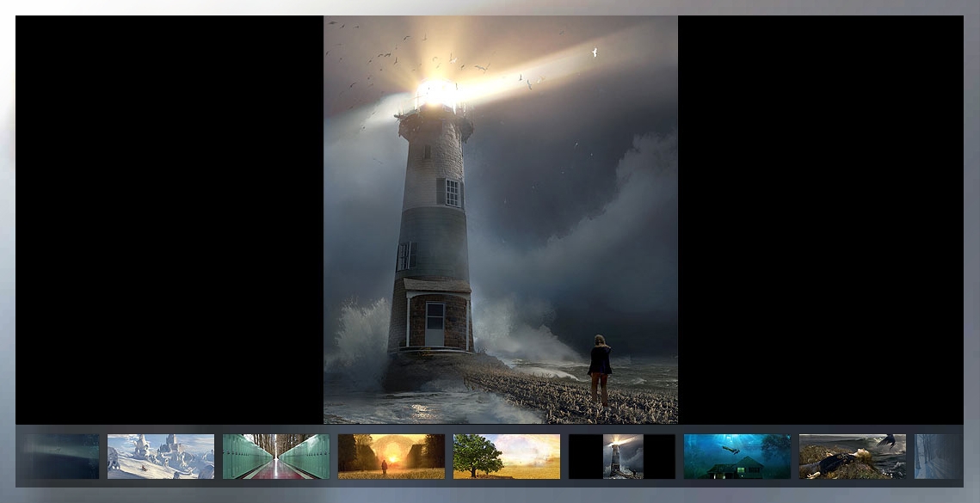Select the lighthouse thumbnail in the strip

pos(622,457)
